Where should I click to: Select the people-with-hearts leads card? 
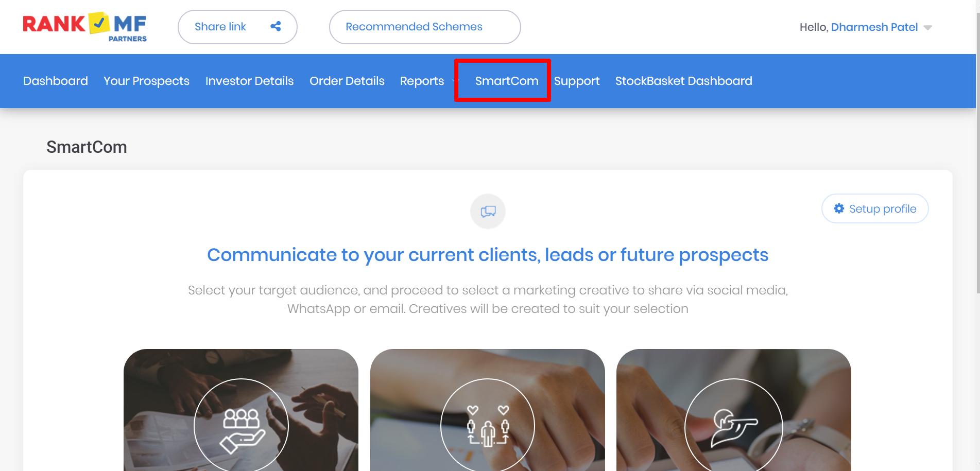488,410
